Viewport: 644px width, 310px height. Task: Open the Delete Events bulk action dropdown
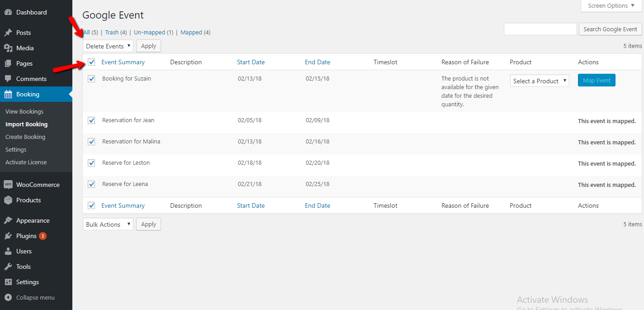click(x=108, y=46)
